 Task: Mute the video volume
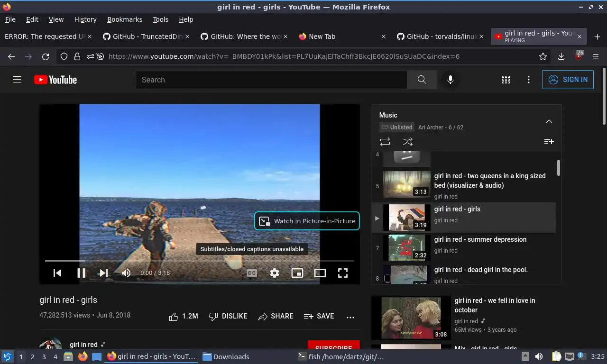coord(126,273)
